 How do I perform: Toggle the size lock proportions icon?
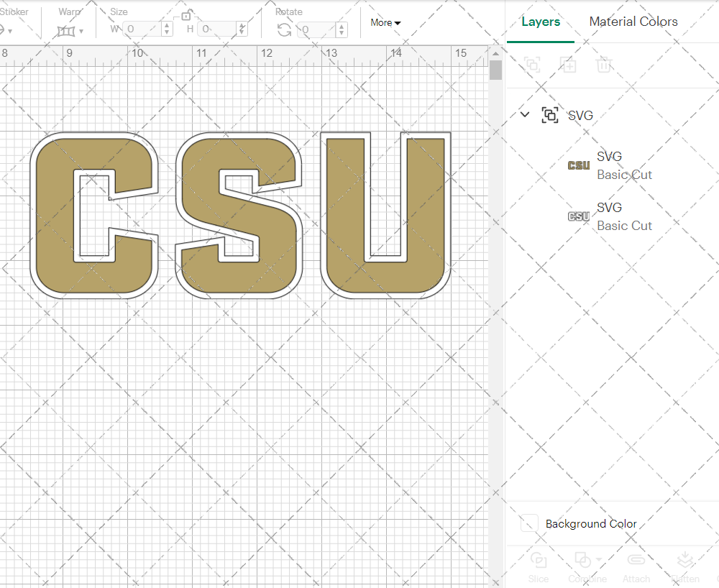pyautogui.click(x=186, y=16)
